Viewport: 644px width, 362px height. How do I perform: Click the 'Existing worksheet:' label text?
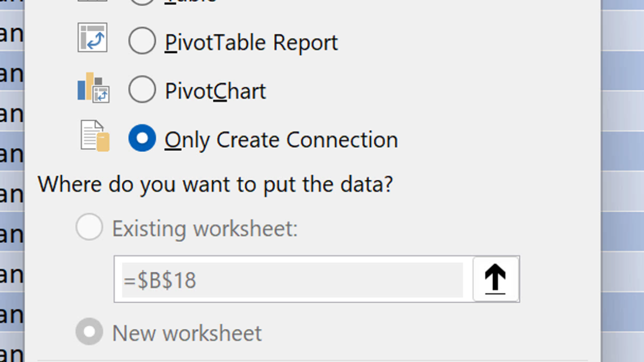[205, 229]
